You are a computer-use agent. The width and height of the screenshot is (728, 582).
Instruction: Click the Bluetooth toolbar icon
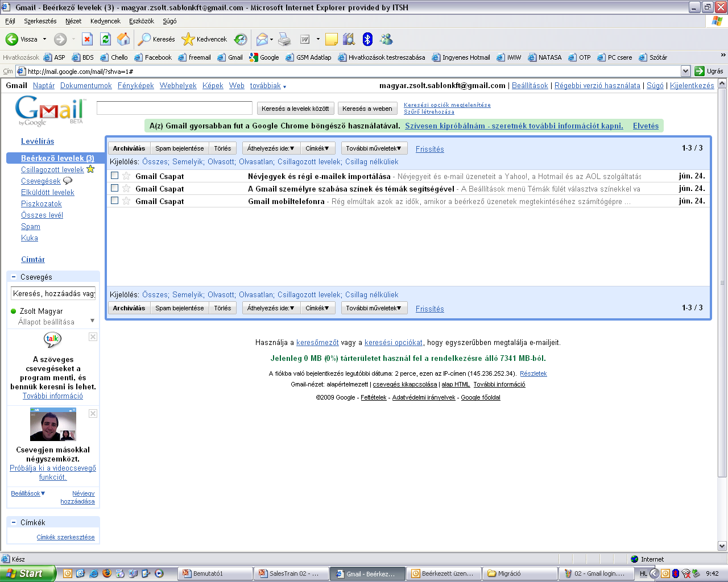coord(367,39)
